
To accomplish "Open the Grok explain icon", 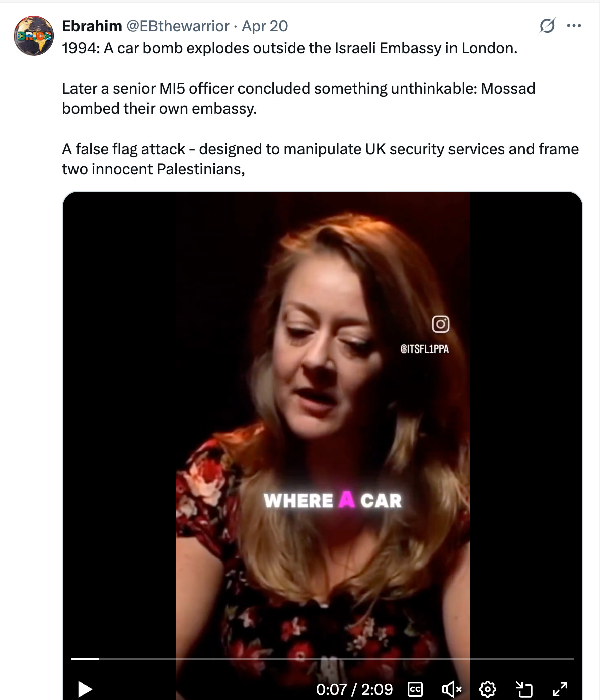I will (547, 26).
